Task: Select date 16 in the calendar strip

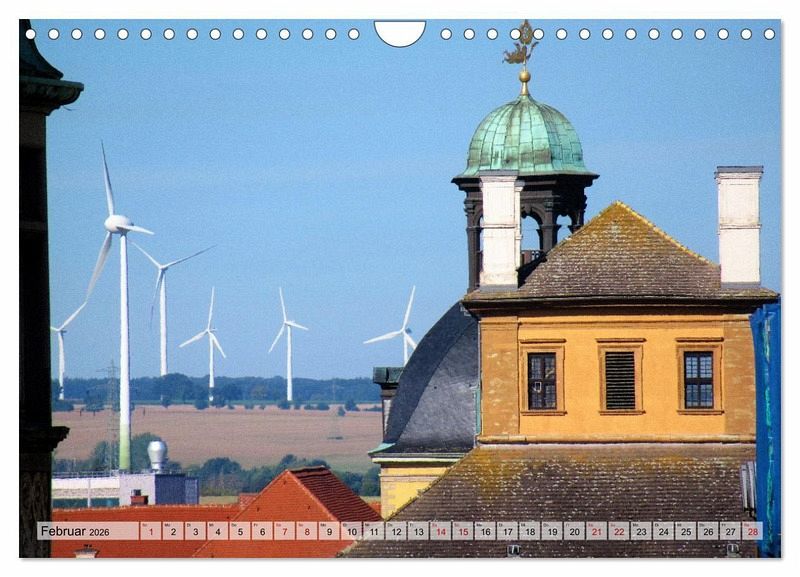Action: 485,531
